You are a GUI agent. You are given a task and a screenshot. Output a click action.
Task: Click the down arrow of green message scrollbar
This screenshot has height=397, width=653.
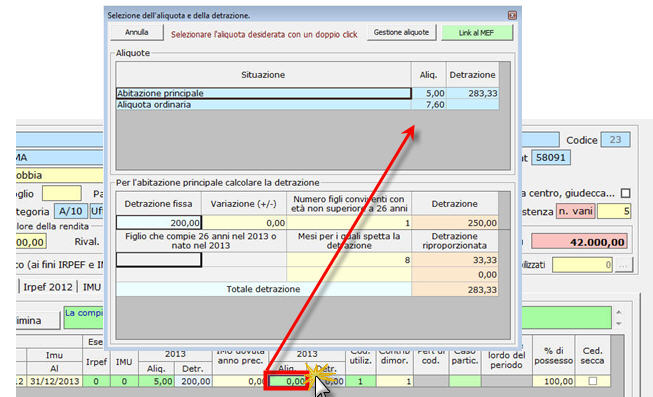[x=618, y=324]
